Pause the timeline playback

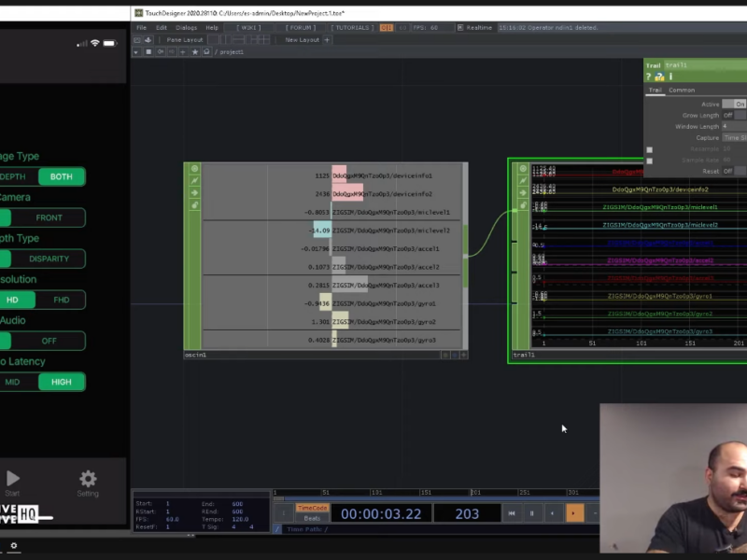[x=532, y=513]
